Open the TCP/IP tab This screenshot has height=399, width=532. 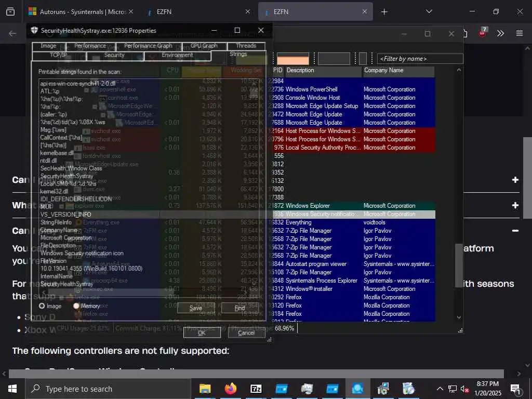[59, 56]
